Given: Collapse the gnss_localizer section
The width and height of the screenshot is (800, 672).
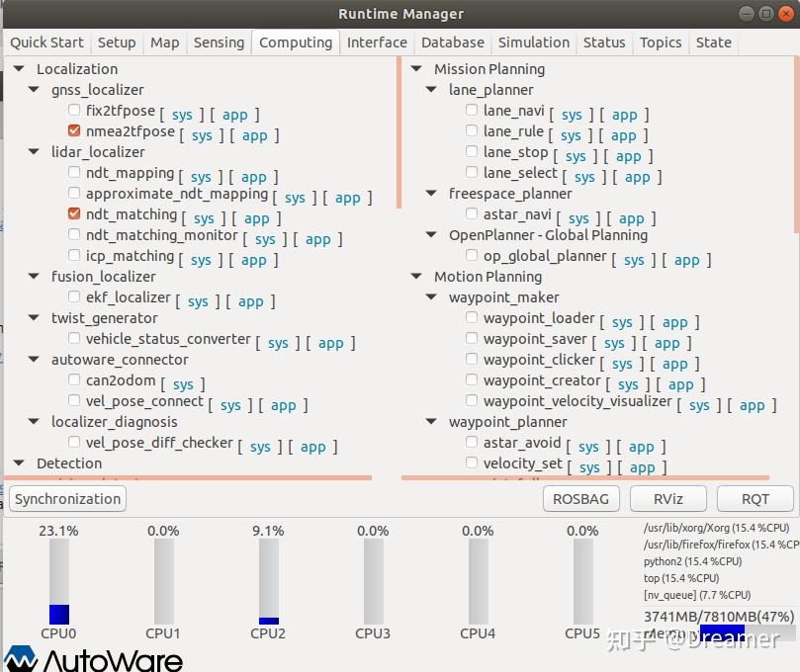Looking at the screenshot, I should [x=33, y=89].
